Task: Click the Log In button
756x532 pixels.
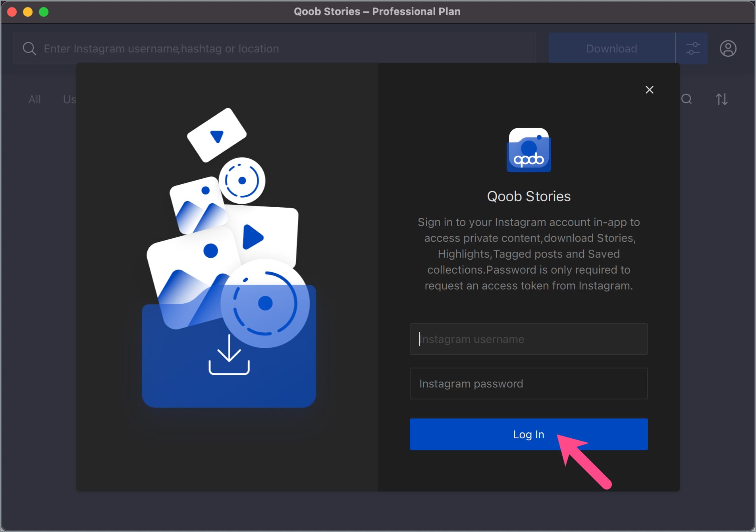Action: pyautogui.click(x=528, y=434)
